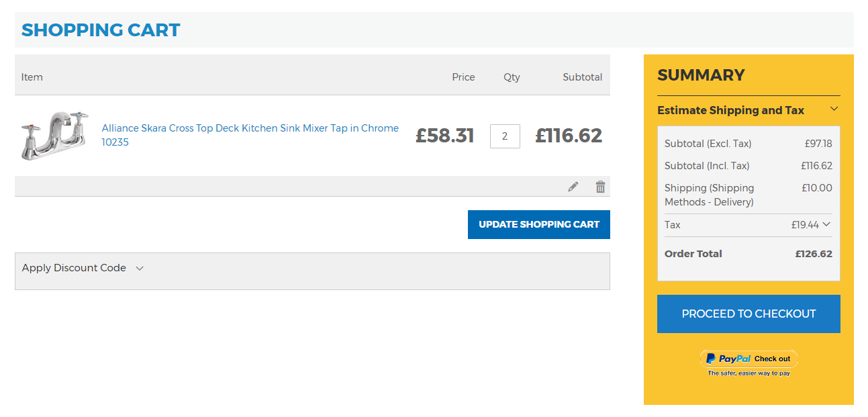Click the chevron beside Apply Discount Code
The height and width of the screenshot is (417, 868).
[x=140, y=268]
